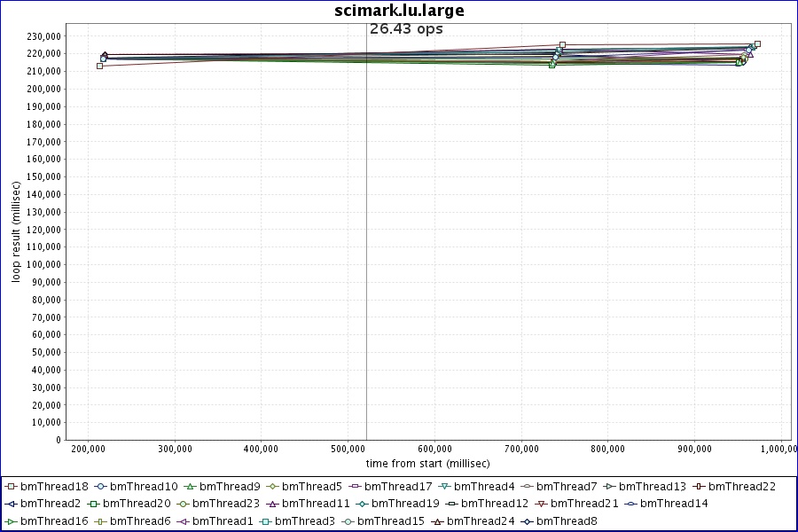Click the "loop result (millisec)" axis label
The width and height of the screenshot is (798, 532).
coord(16,231)
